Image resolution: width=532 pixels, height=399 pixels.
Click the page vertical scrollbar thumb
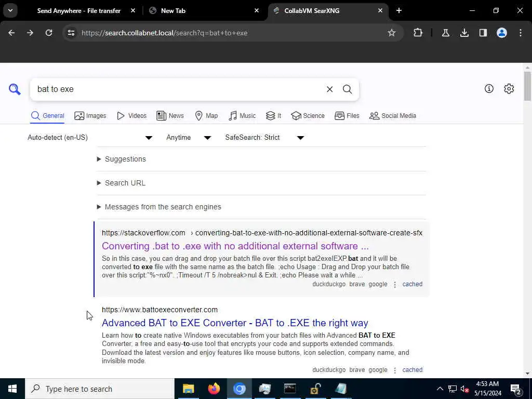point(527,86)
